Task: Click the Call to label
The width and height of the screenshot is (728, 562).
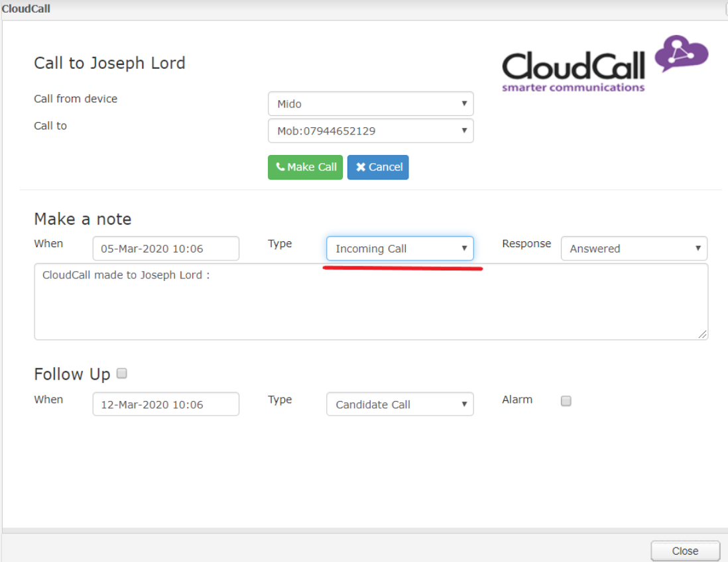Action: pyautogui.click(x=50, y=126)
